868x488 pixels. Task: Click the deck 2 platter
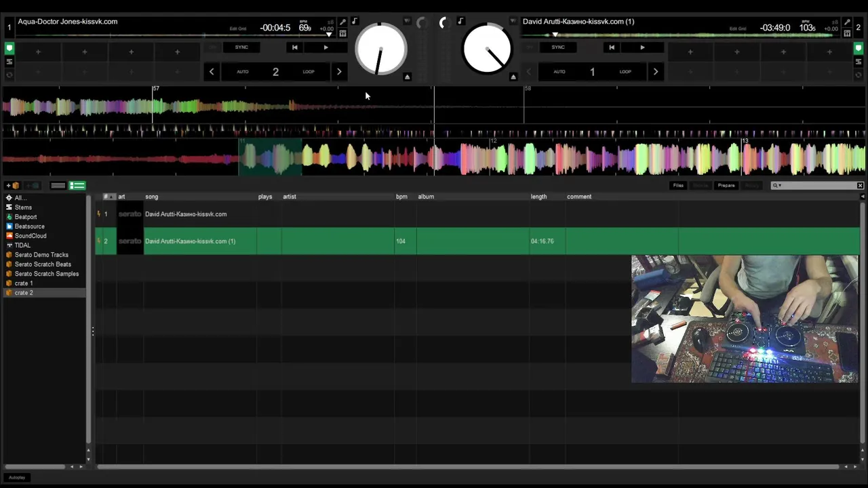tap(487, 49)
